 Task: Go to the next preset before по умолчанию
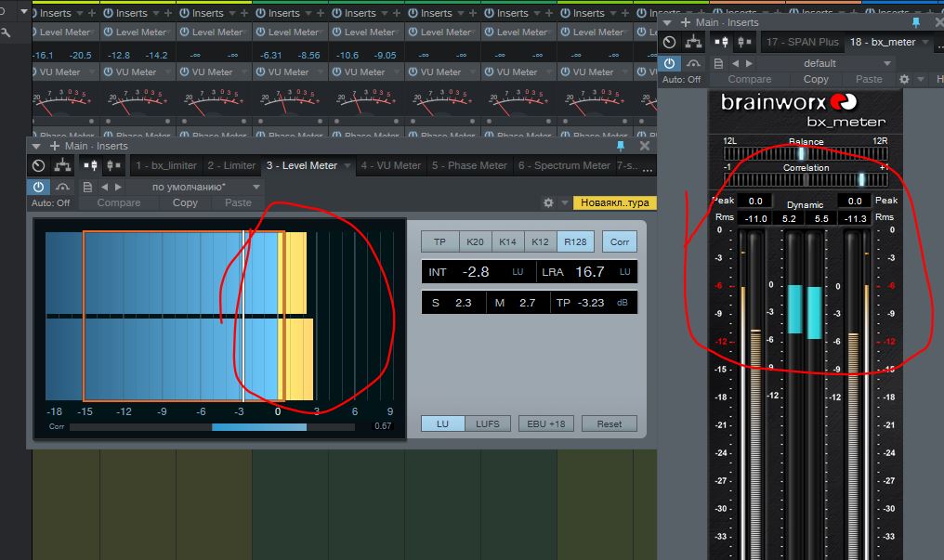tap(118, 187)
